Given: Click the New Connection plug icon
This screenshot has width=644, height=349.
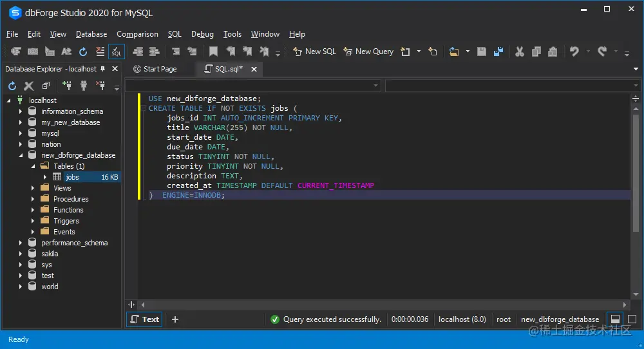Looking at the screenshot, I should (x=66, y=86).
